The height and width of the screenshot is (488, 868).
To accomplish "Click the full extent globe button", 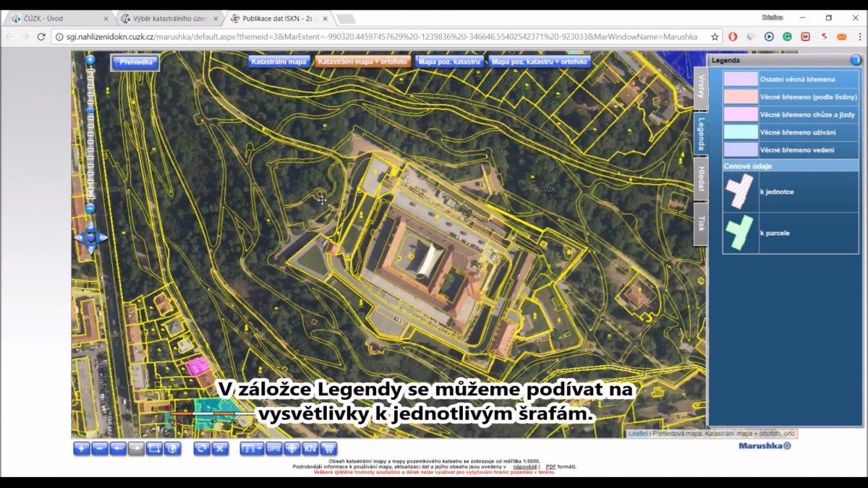I will (172, 448).
